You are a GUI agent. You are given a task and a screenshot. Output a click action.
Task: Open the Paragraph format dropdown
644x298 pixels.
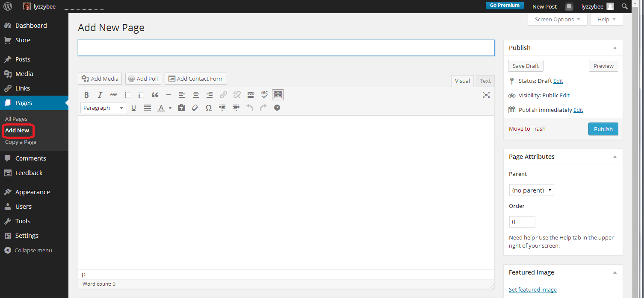(x=103, y=108)
